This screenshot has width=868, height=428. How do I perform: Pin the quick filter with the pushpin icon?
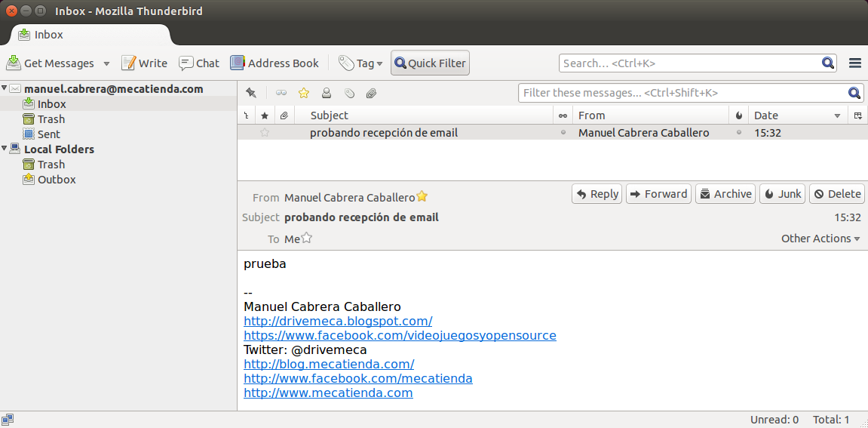tap(251, 93)
